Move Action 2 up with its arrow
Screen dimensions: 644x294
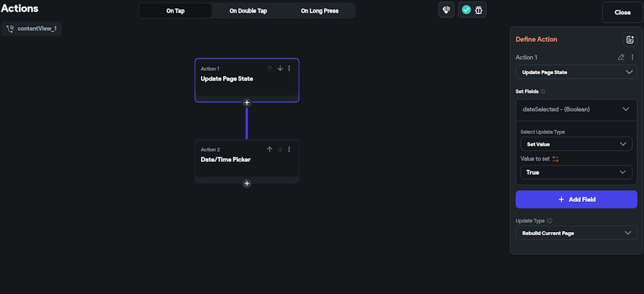270,150
